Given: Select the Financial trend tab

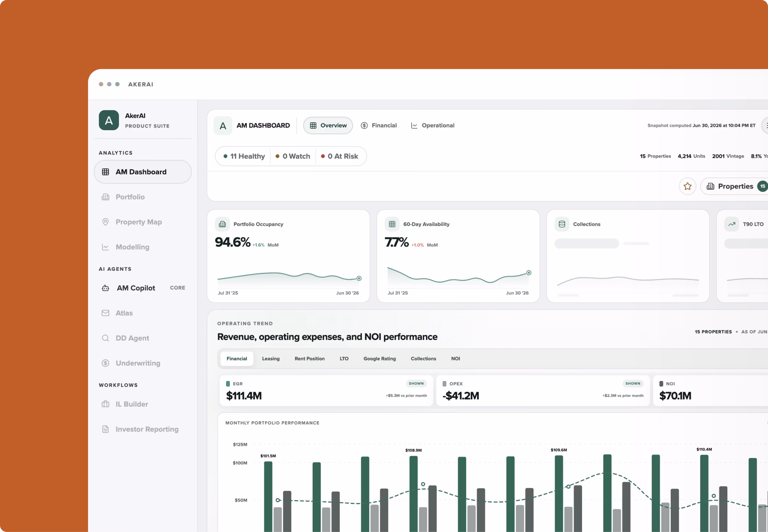Looking at the screenshot, I should (x=237, y=359).
